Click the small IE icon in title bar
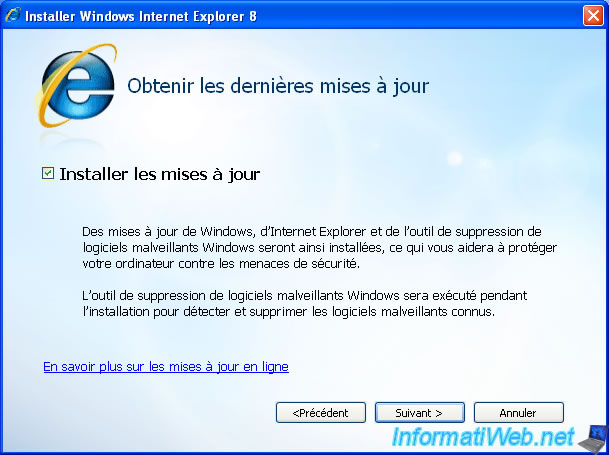 (12, 16)
